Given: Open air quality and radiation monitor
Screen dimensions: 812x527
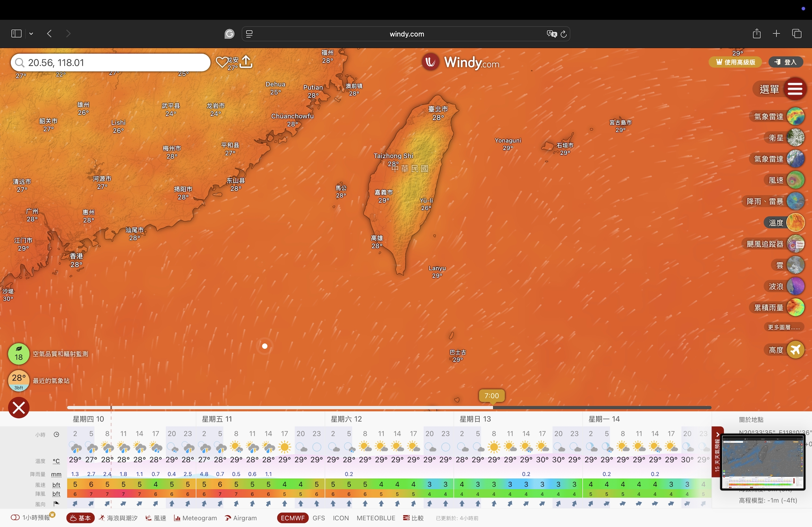Looking at the screenshot, I should coord(19,354).
